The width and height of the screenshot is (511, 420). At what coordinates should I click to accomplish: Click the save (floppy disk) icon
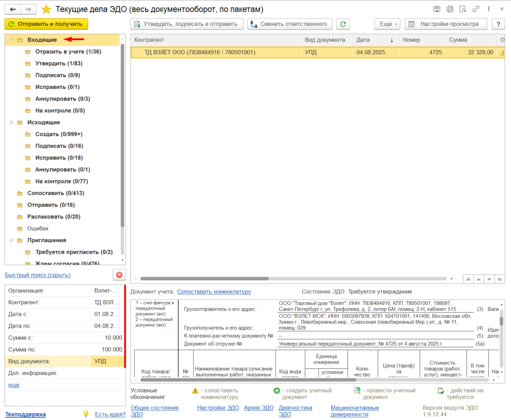(437, 9)
